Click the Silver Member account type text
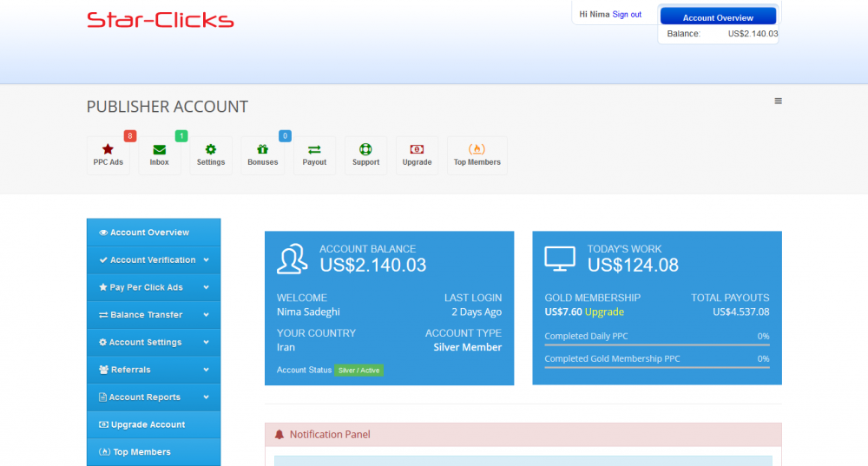The image size is (868, 466). [x=467, y=347]
